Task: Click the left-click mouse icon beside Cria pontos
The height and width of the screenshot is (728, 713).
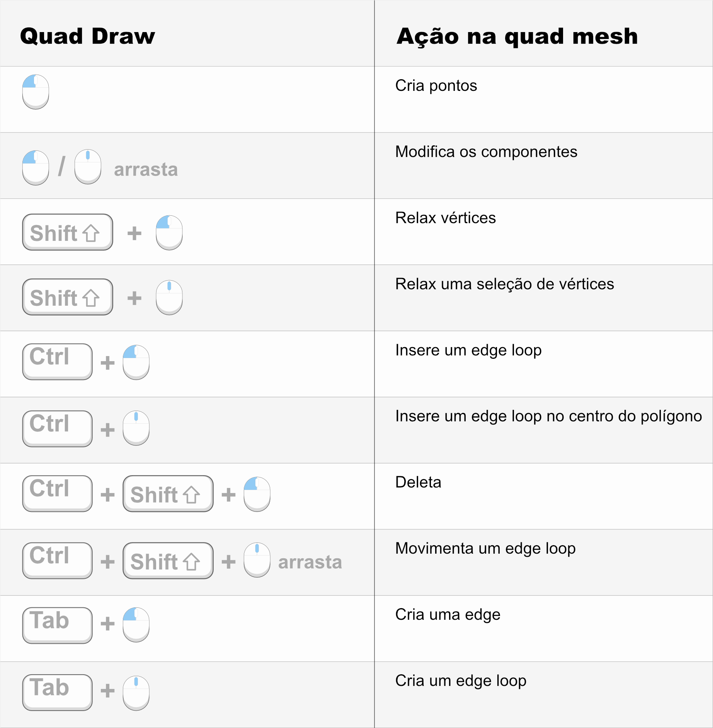Action: 36,92
